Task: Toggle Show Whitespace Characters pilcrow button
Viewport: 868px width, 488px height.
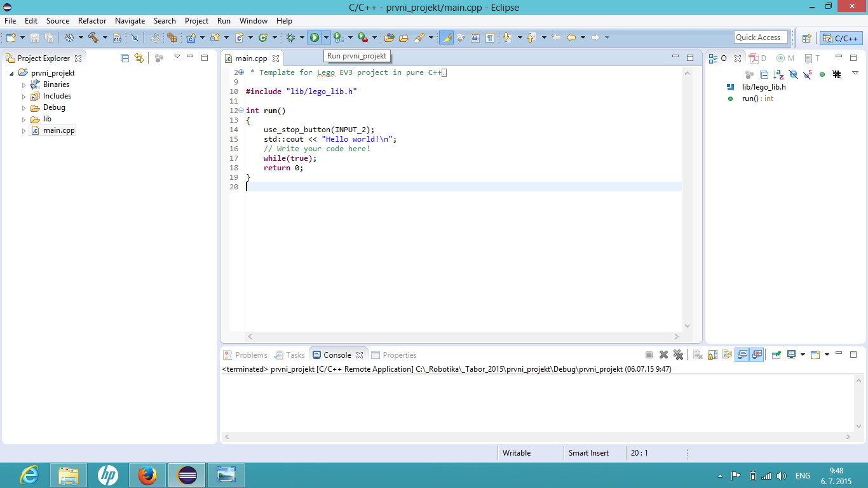Action: (x=490, y=38)
